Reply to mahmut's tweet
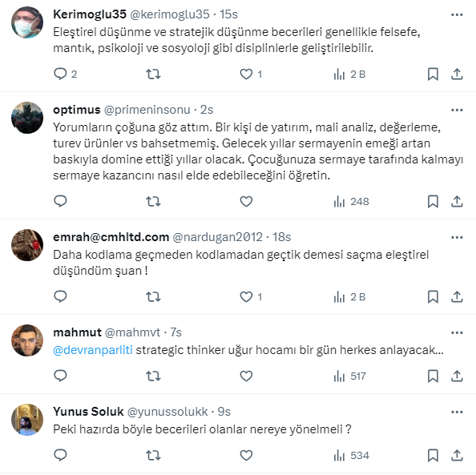476x475 pixels. coord(60,376)
